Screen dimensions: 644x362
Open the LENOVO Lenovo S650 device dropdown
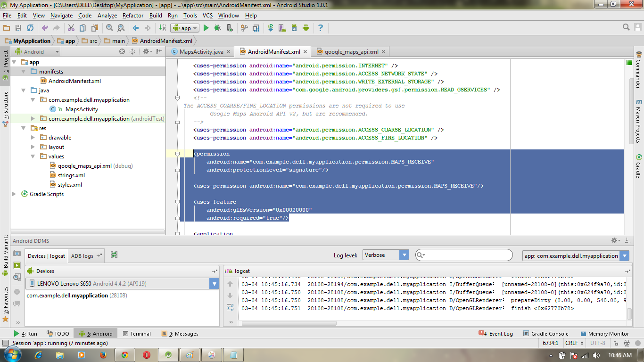(x=123, y=284)
